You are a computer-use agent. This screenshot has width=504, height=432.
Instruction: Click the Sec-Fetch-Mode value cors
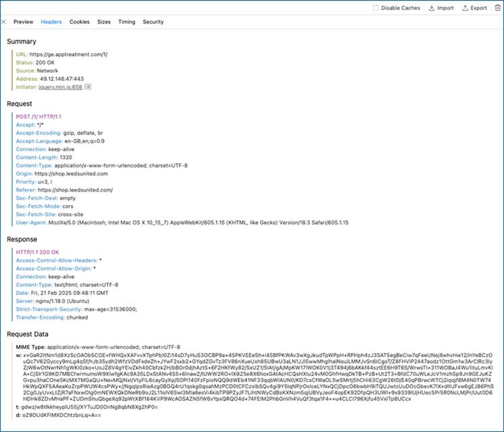(68, 206)
